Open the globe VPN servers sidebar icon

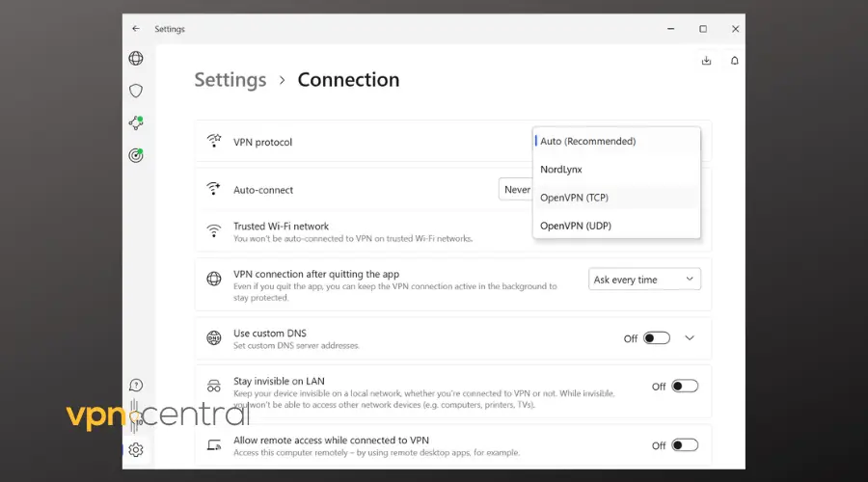coord(136,58)
